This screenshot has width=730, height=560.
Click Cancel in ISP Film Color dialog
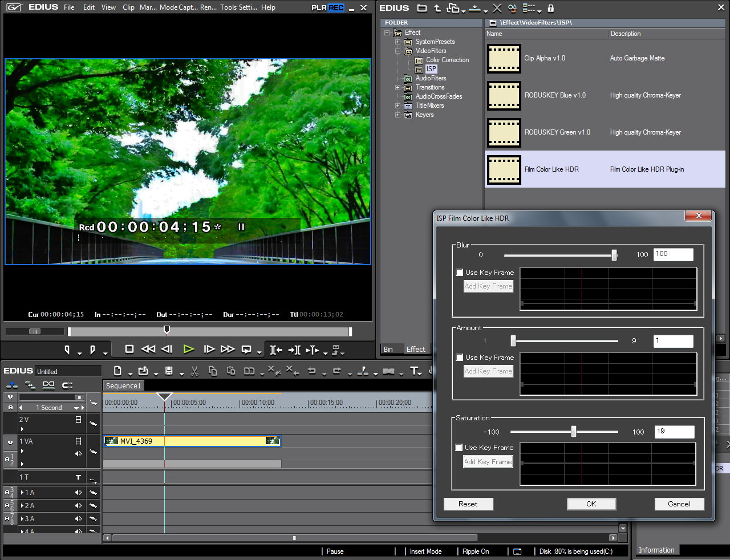tap(679, 504)
